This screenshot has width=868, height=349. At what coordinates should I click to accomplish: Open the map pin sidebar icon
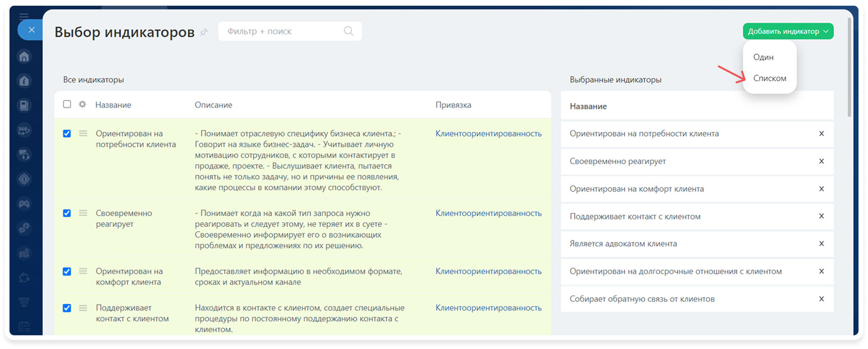tap(24, 253)
